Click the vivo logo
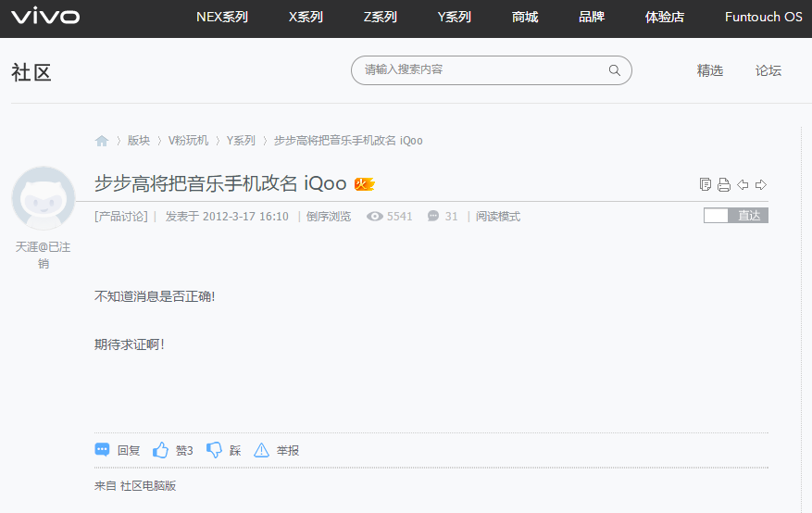The image size is (812, 513). [x=45, y=17]
